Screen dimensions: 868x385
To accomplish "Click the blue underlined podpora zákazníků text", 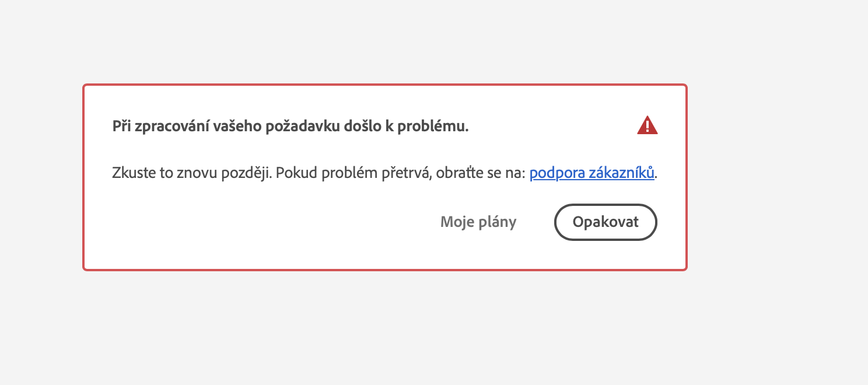I will coord(591,173).
